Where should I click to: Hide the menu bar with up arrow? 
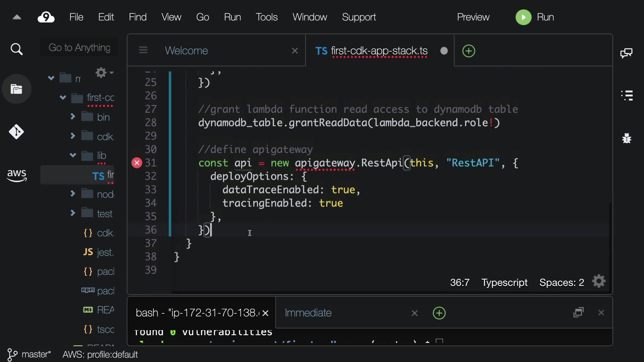click(x=17, y=17)
